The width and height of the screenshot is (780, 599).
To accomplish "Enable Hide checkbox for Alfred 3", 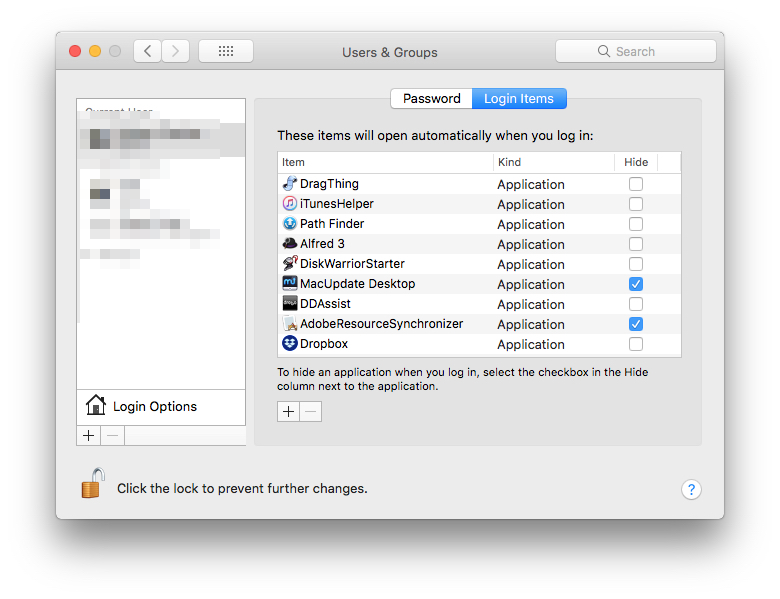I will coord(636,244).
